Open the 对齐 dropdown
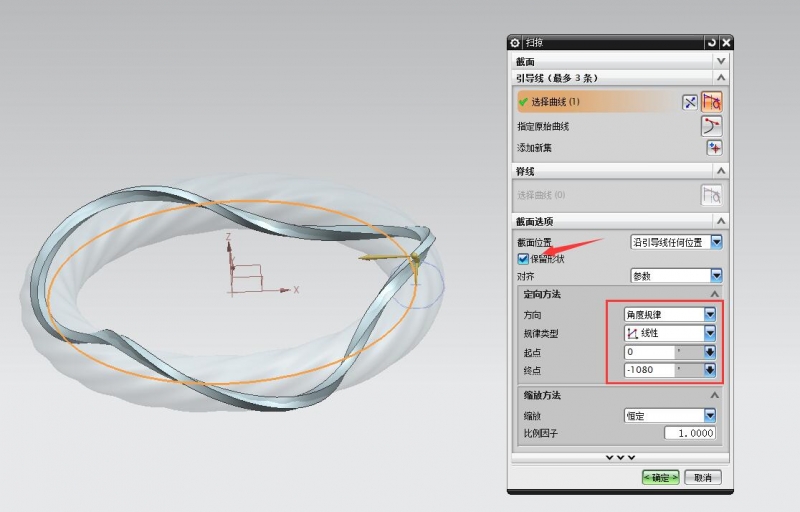The width and height of the screenshot is (800, 512). tap(716, 276)
